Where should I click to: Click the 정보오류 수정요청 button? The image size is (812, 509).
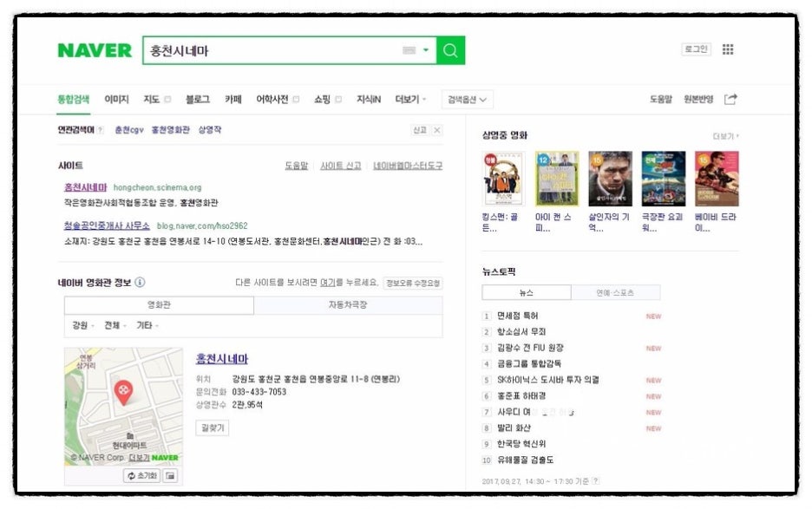pos(413,283)
